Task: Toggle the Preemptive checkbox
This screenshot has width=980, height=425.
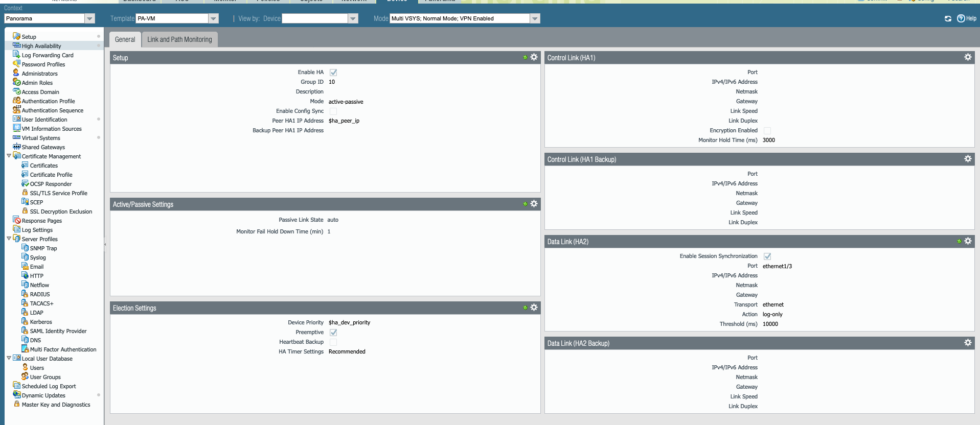Action: tap(333, 333)
